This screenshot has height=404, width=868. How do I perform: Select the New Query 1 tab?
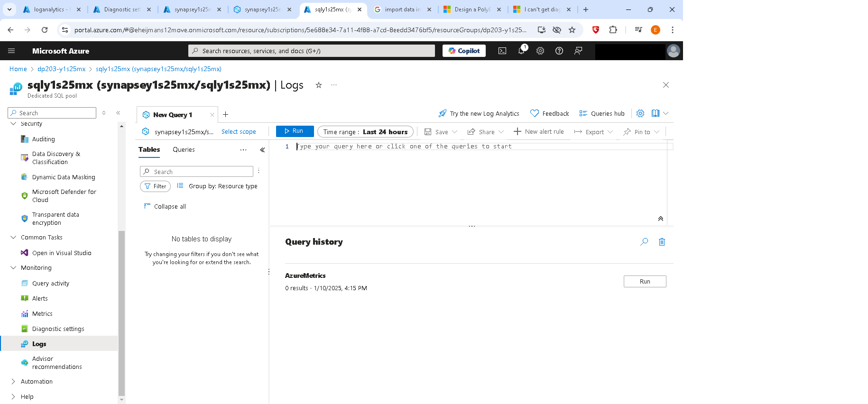pyautogui.click(x=173, y=115)
